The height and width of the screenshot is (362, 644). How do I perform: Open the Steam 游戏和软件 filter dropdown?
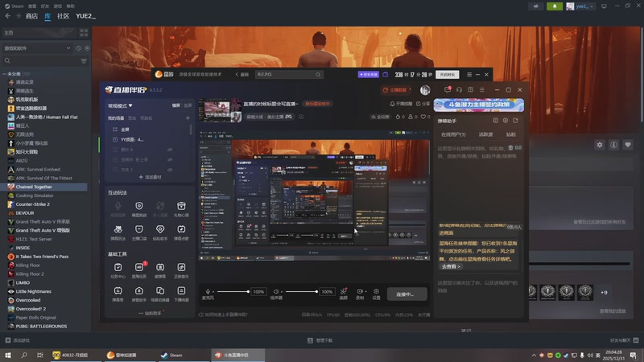(37, 48)
